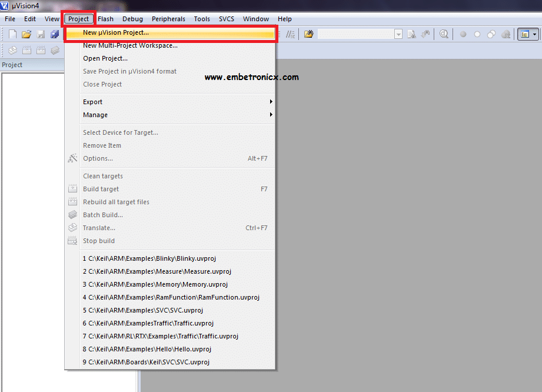Click the Kill All Breakpoints icon
This screenshot has height=392, width=542.
click(506, 34)
